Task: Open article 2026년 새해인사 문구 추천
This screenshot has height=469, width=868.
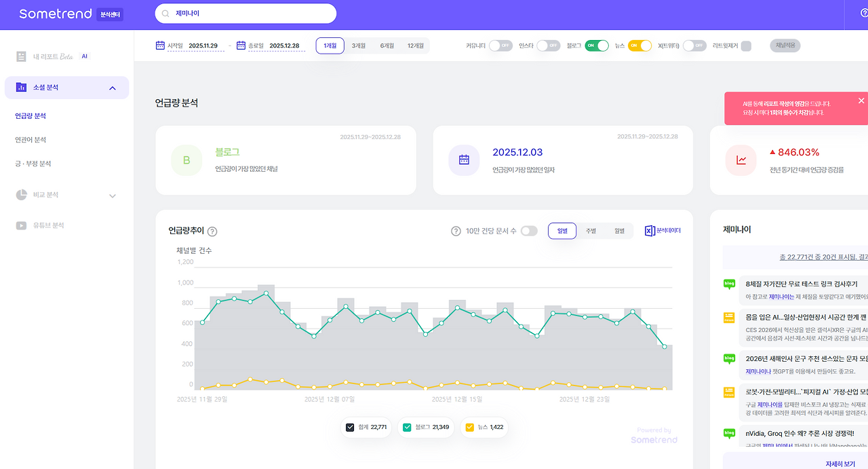Action: pos(807,358)
